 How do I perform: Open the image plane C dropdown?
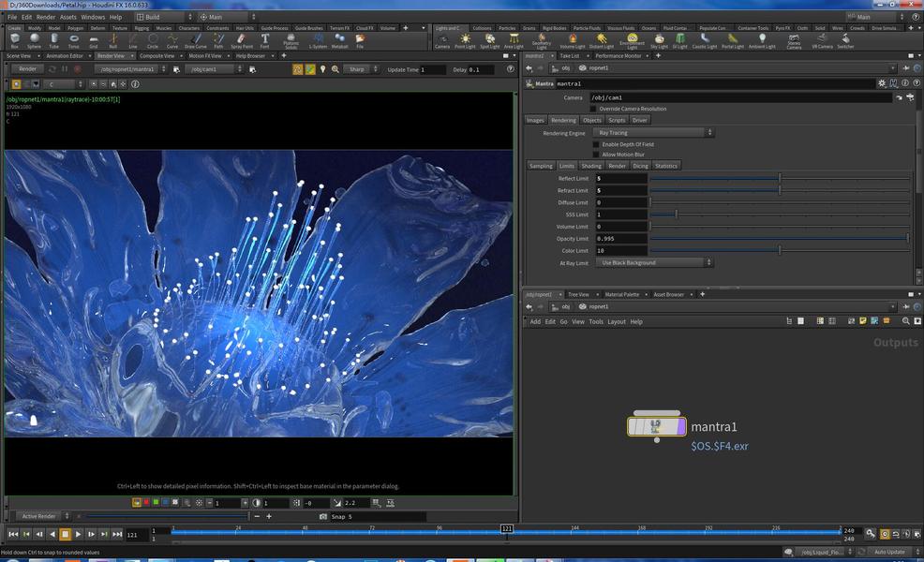tap(65, 84)
